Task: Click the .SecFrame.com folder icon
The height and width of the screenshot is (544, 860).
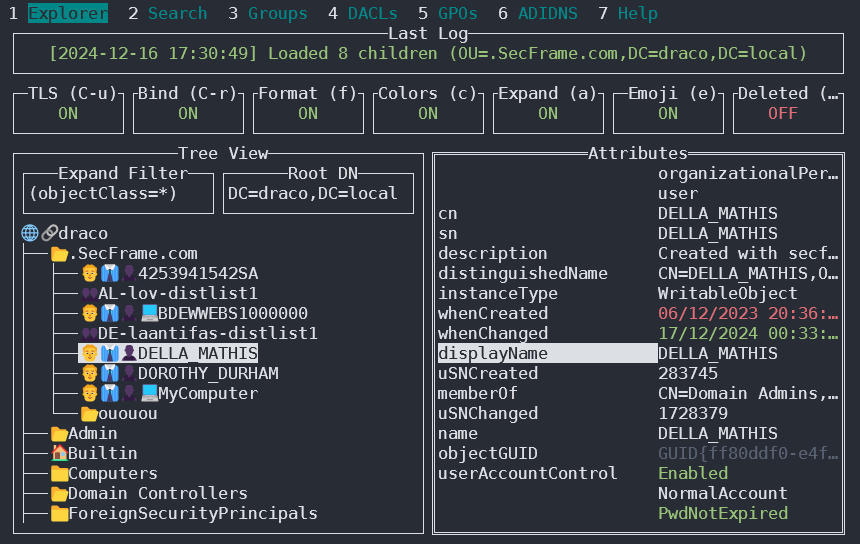Action: pyautogui.click(x=59, y=253)
